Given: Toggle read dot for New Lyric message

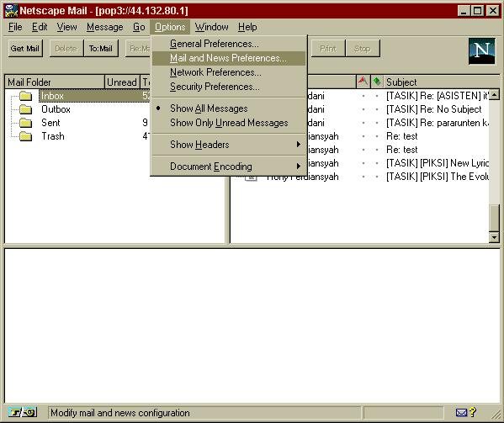Looking at the screenshot, I should coord(377,163).
